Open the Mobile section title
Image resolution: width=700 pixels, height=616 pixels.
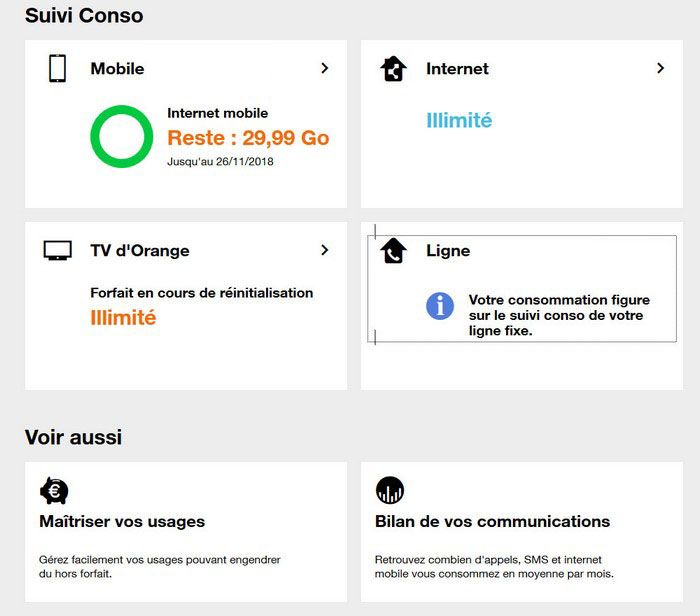point(117,69)
